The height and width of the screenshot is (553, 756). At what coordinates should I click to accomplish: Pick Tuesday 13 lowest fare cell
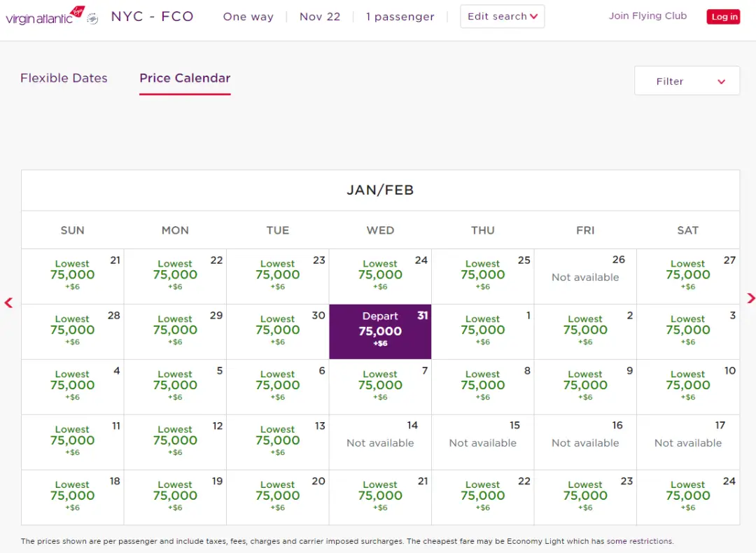[x=278, y=442]
